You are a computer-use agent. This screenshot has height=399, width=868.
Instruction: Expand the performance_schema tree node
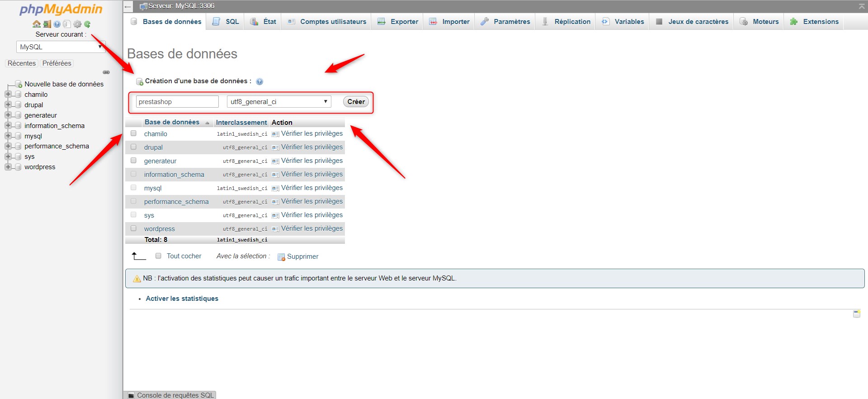click(8, 146)
